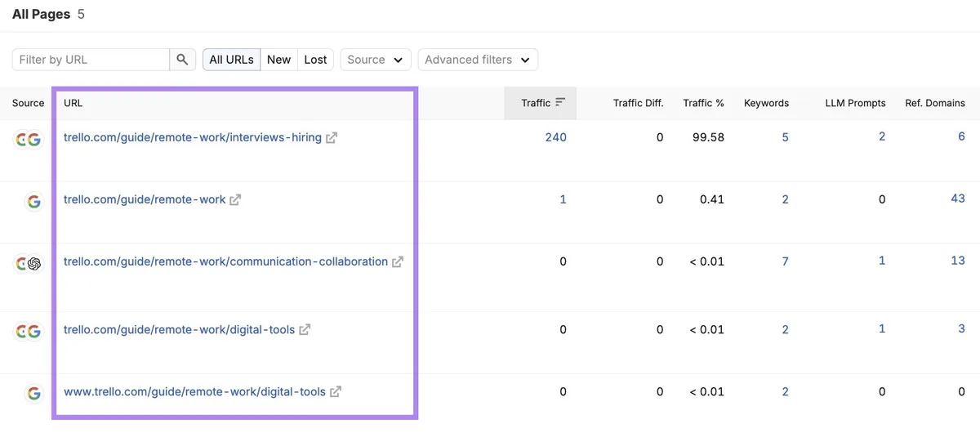Expand the Advanced filters dropdown
Screen dimensions: 980x433
click(478, 60)
